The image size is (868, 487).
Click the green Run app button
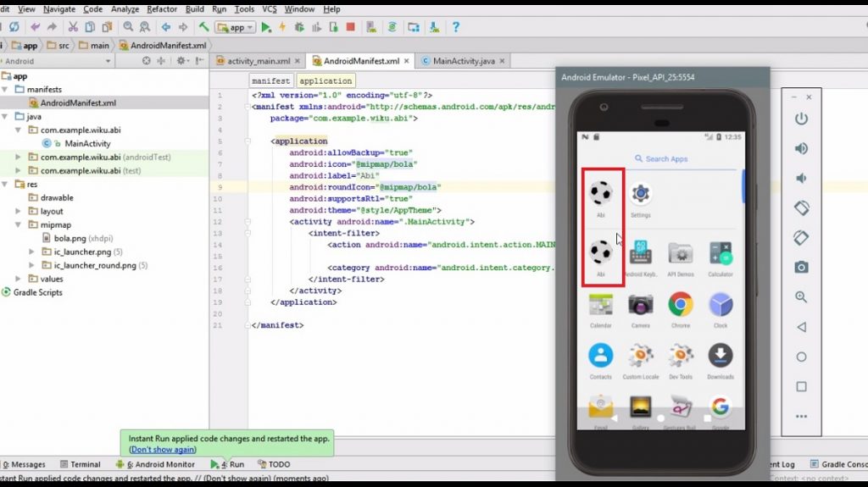pyautogui.click(x=266, y=28)
